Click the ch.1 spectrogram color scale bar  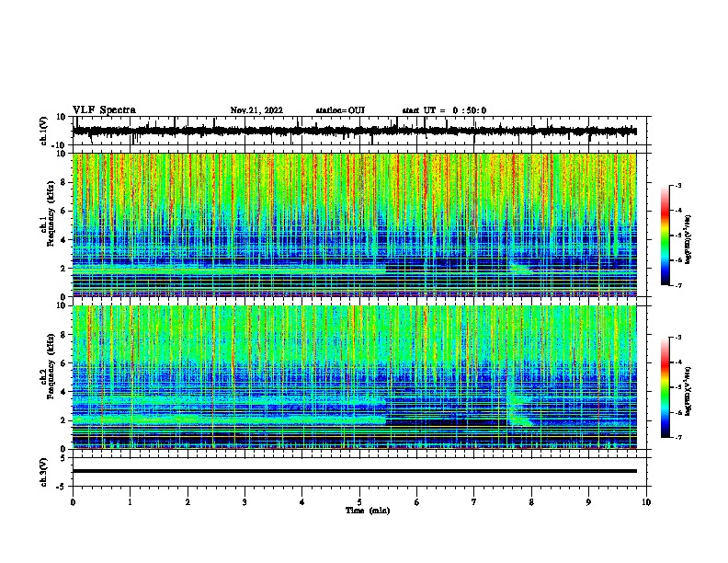click(x=665, y=236)
